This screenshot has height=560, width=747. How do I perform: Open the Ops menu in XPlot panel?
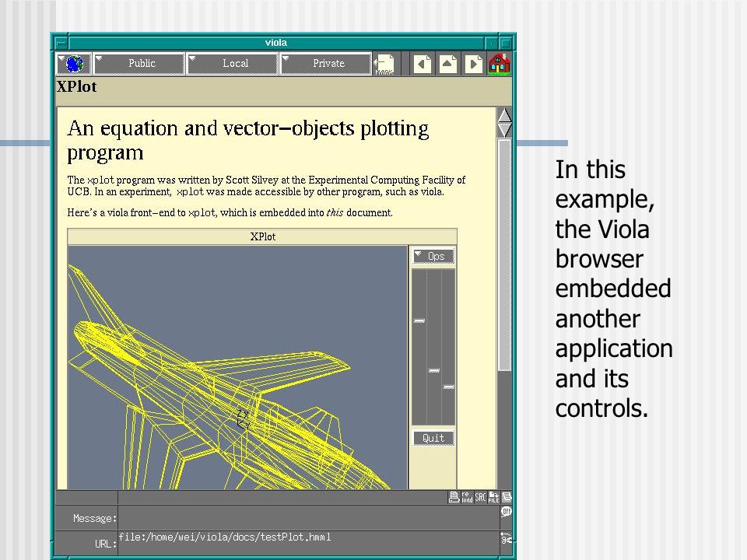click(x=433, y=256)
